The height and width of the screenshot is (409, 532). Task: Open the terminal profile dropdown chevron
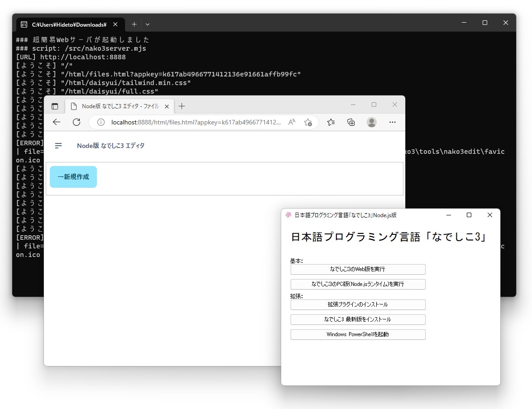pos(148,24)
